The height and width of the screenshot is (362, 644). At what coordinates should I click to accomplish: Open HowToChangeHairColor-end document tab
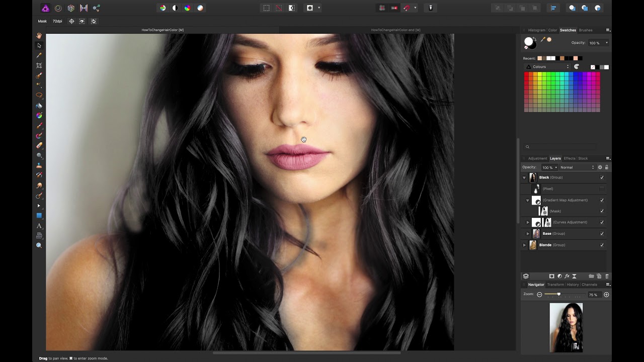coord(395,30)
